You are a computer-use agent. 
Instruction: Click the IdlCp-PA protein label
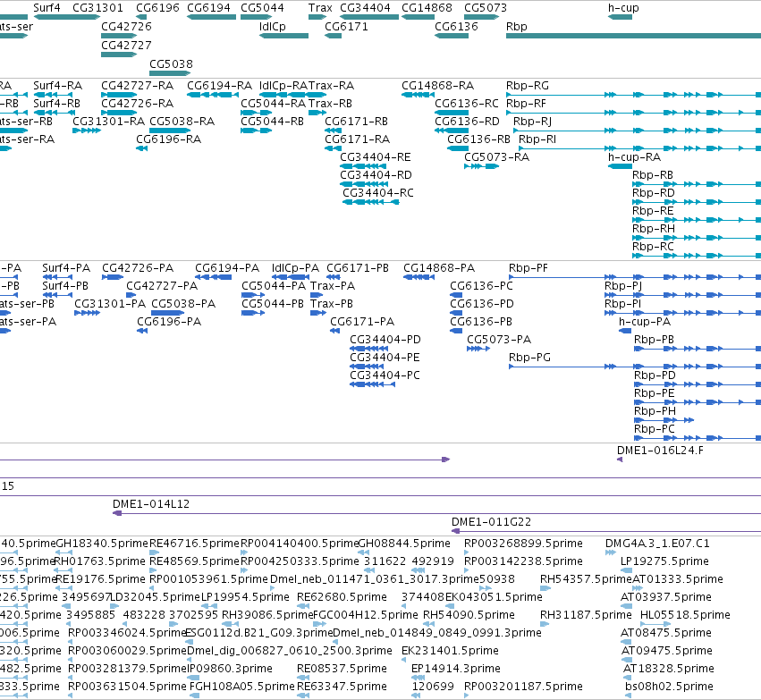(295, 268)
